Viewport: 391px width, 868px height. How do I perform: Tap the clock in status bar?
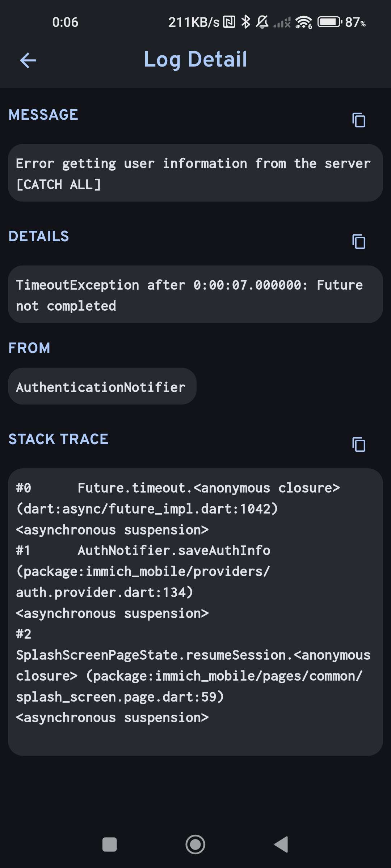coord(65,22)
